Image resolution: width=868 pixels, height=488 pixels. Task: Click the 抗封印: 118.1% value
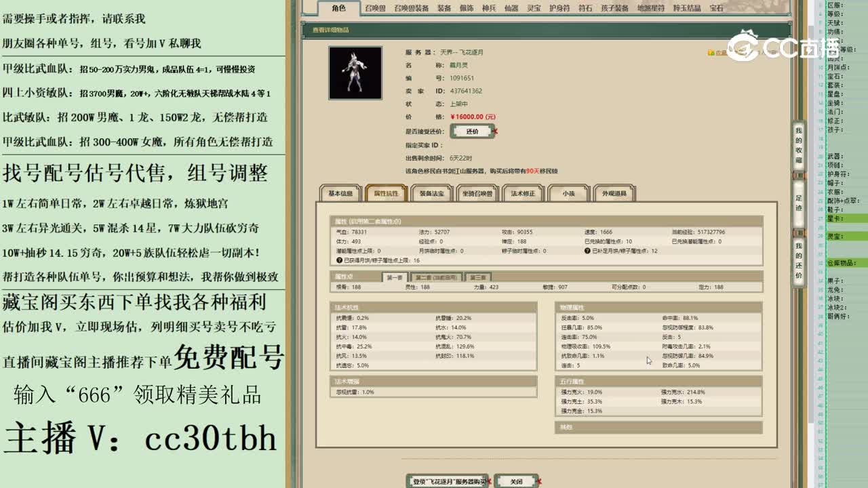[455, 356]
